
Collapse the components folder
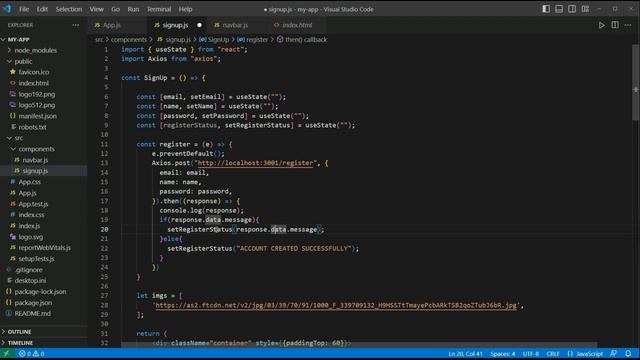[36, 149]
